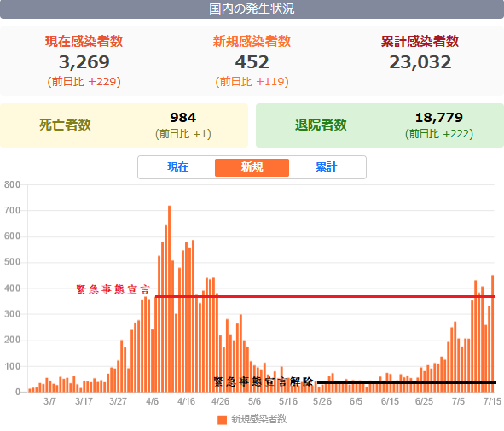Screen dimensions: 504x431
Task: Click the last bar at 7/15
Action: pyautogui.click(x=492, y=334)
